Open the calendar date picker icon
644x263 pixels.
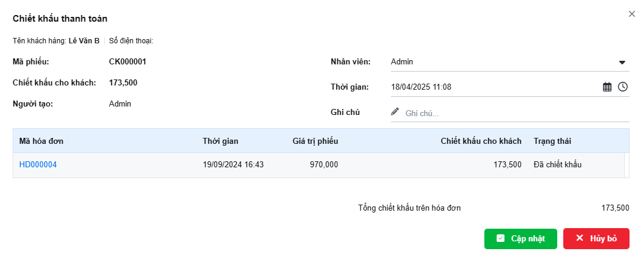point(607,87)
